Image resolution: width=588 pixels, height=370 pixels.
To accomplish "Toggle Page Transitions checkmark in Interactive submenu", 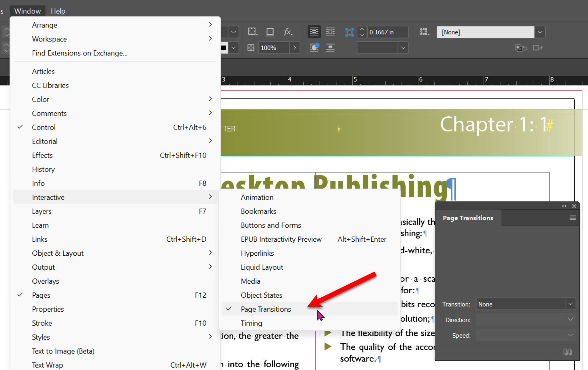I will (229, 309).
